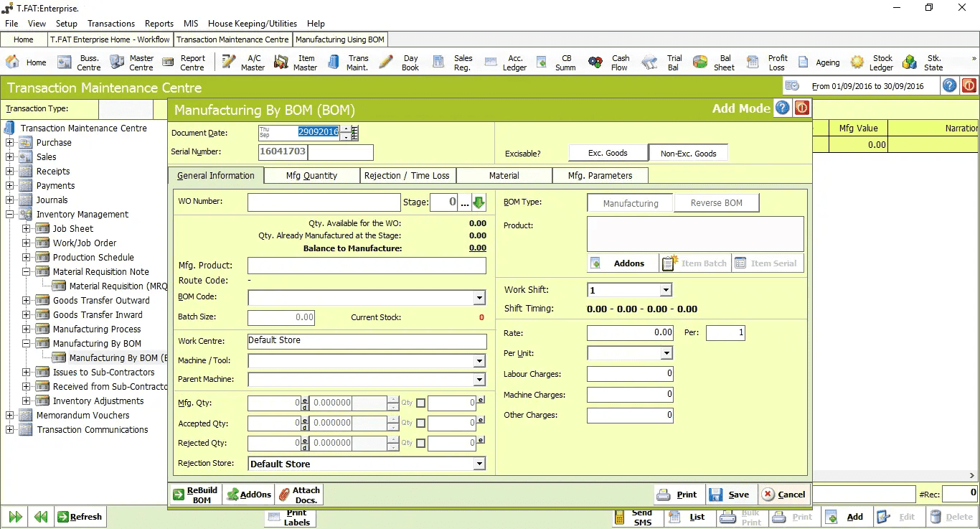Open the Stock Ledger toolbar icon
The image size is (980, 529).
pyautogui.click(x=871, y=62)
